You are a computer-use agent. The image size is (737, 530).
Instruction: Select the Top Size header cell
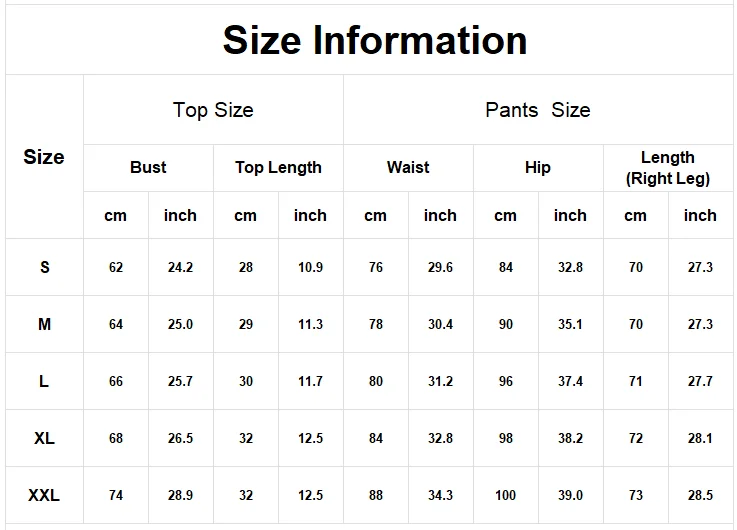[213, 110]
